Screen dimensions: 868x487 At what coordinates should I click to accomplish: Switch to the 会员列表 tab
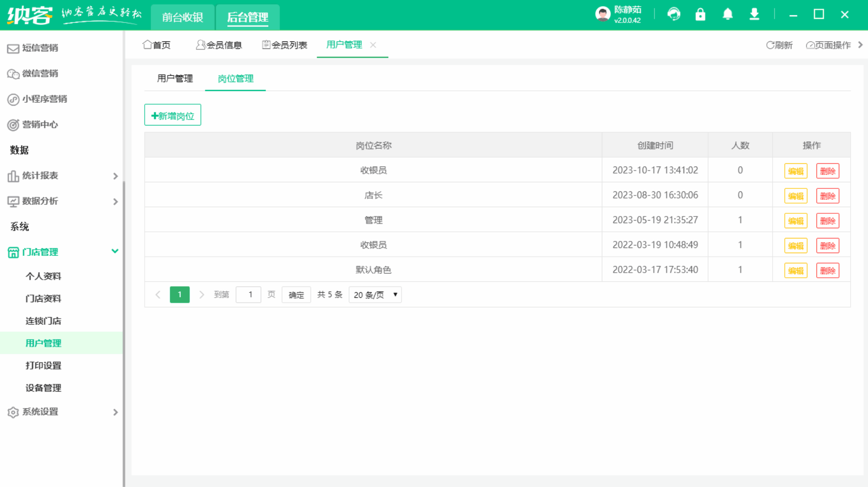point(284,45)
